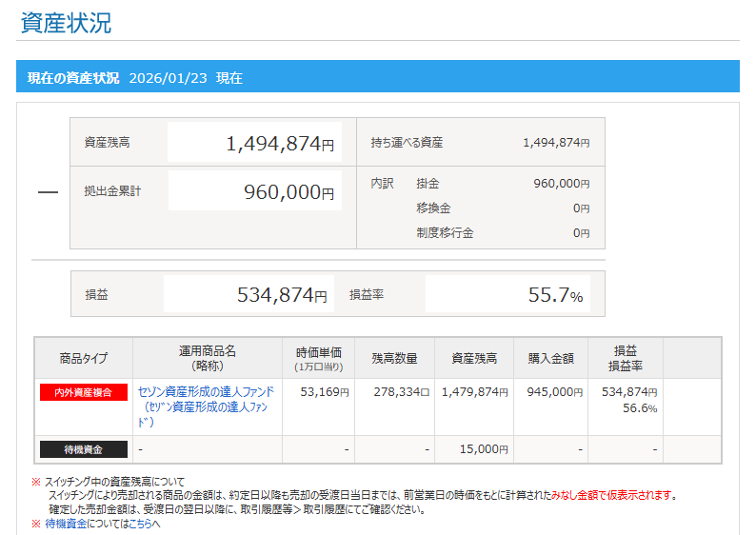Click the こちら link about 待機資金

(143, 523)
